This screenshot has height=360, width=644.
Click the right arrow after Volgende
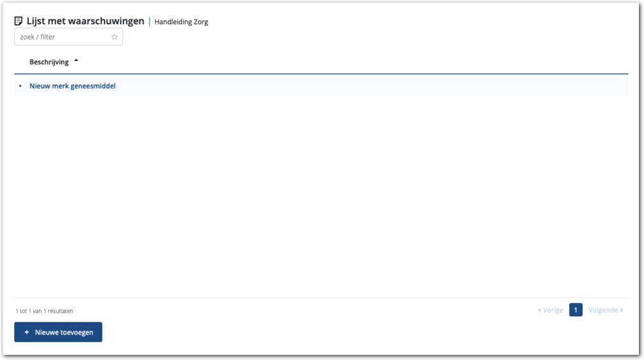(x=622, y=310)
